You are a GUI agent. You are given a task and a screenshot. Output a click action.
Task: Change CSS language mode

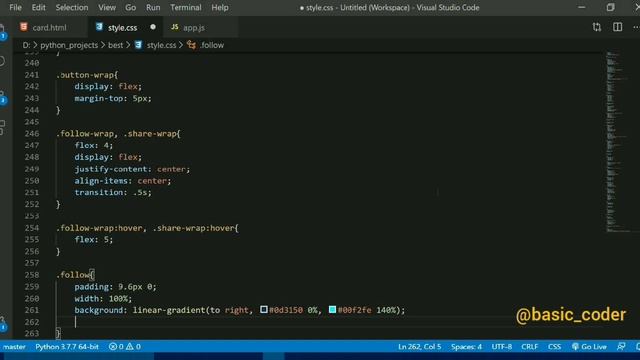(554, 347)
